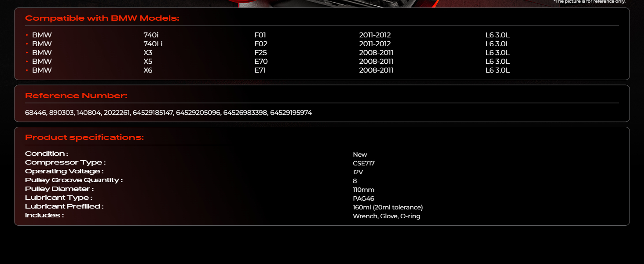Click 'BMW' make in the X3 row
Image resolution: width=644 pixels, height=264 pixels.
[x=42, y=53]
